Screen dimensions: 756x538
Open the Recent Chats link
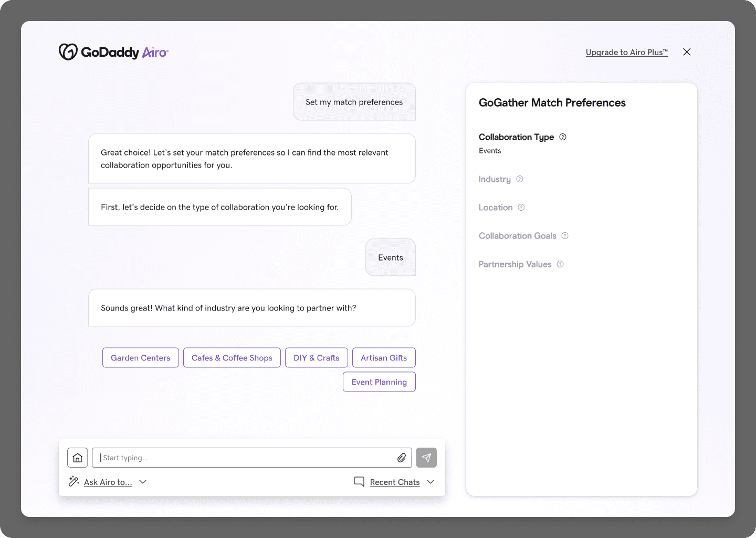(x=395, y=482)
